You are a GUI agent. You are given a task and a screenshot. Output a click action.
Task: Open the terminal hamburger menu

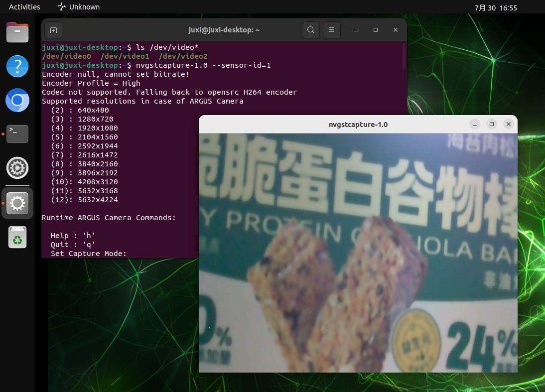pos(332,30)
